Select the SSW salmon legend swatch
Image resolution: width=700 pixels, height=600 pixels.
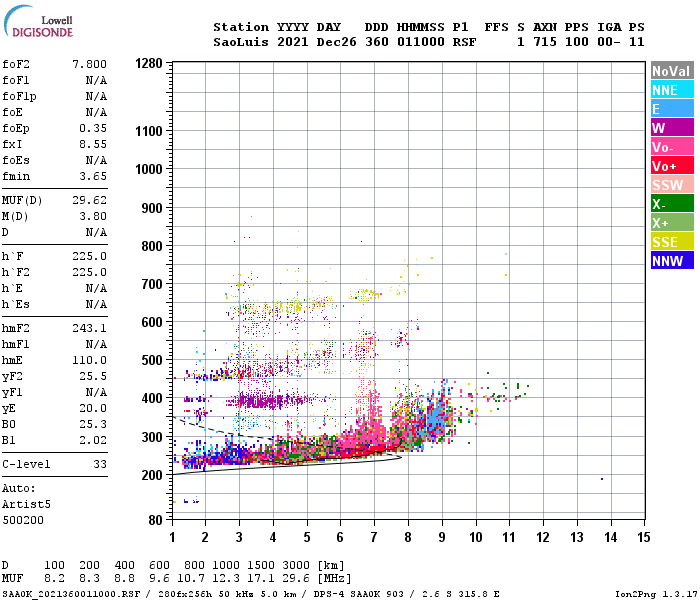click(x=672, y=185)
